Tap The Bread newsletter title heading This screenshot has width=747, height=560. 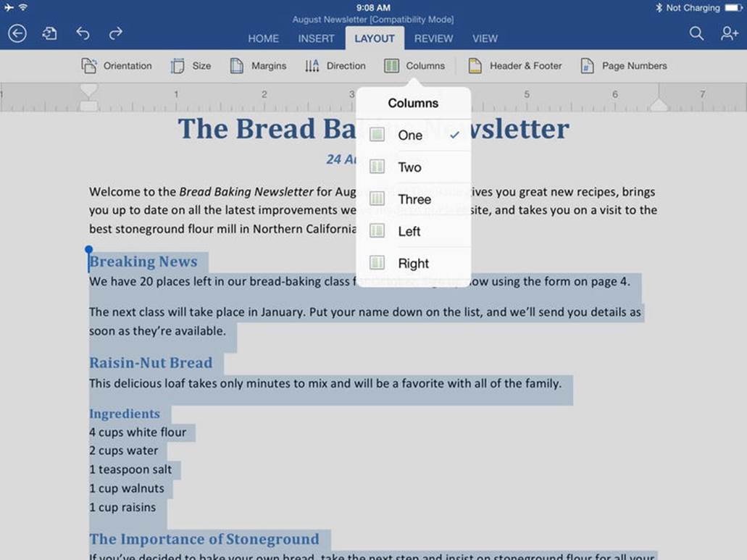click(374, 128)
